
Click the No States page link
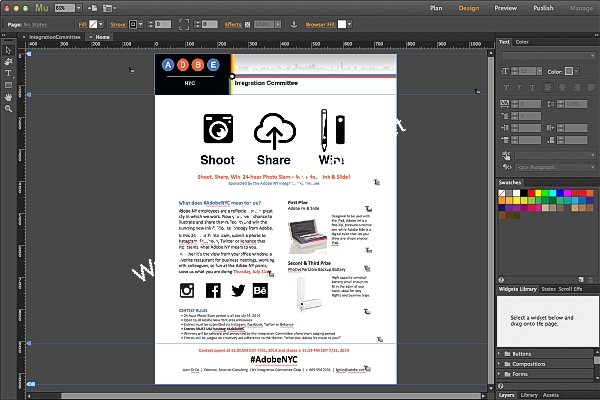35,24
